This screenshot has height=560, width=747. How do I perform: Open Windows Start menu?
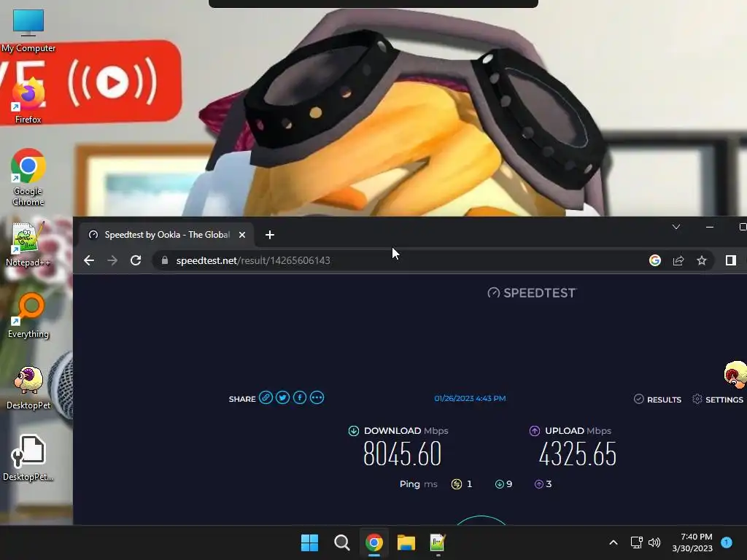click(x=309, y=542)
